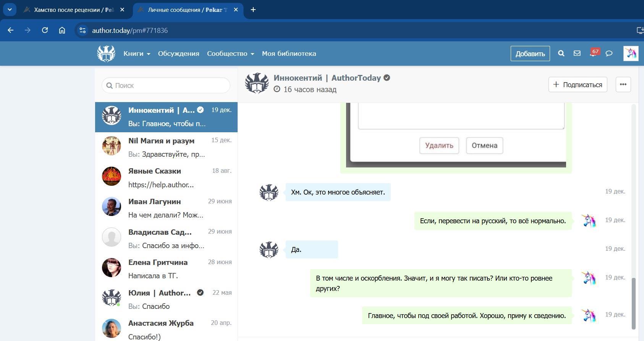Open the Явные Сказки conversation
The image size is (644, 341).
166,178
